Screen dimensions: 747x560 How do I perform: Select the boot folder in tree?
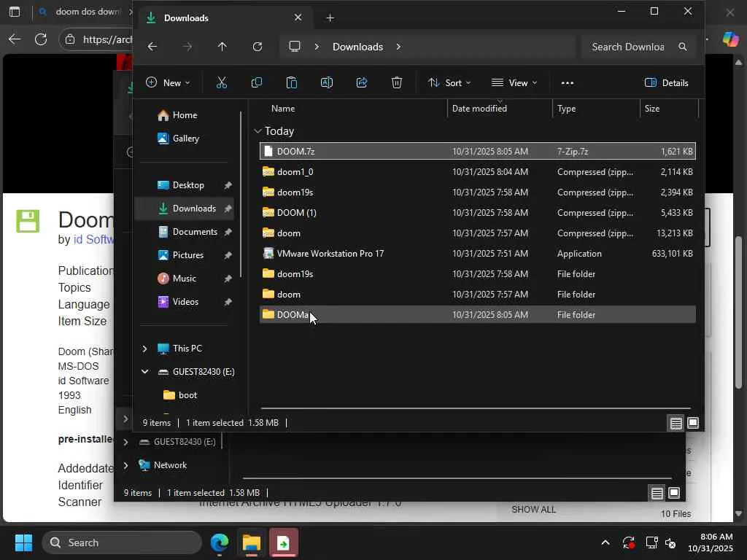click(x=181, y=395)
